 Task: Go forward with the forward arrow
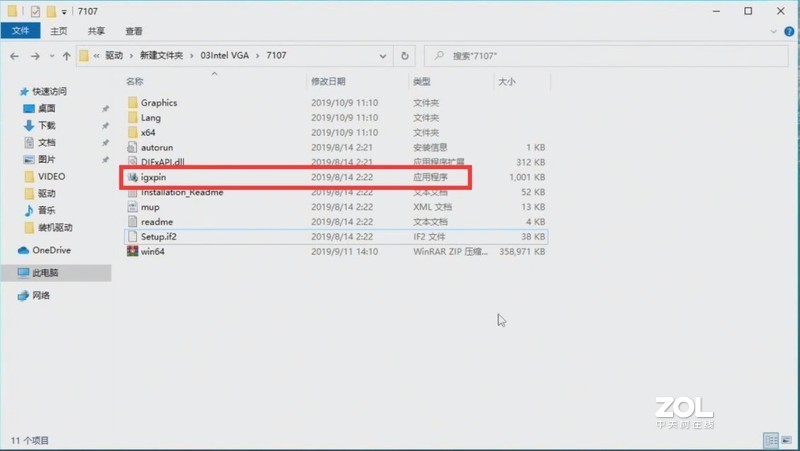point(35,56)
